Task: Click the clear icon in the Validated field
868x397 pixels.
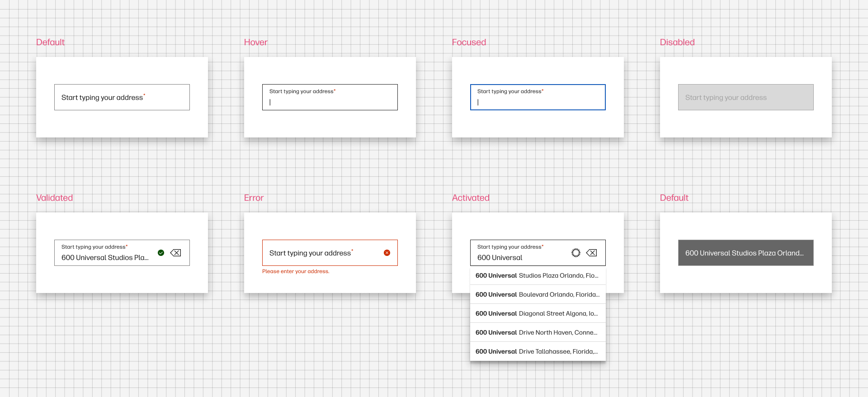Action: point(176,253)
